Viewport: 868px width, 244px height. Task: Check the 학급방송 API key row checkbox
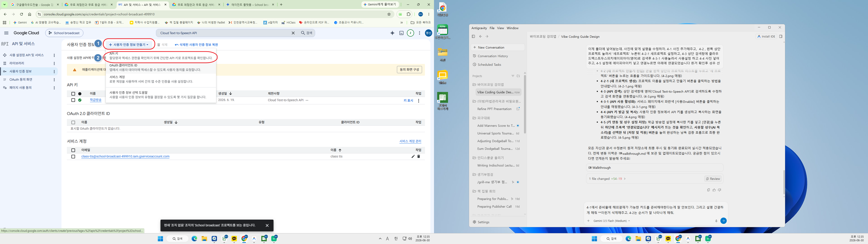click(x=73, y=100)
